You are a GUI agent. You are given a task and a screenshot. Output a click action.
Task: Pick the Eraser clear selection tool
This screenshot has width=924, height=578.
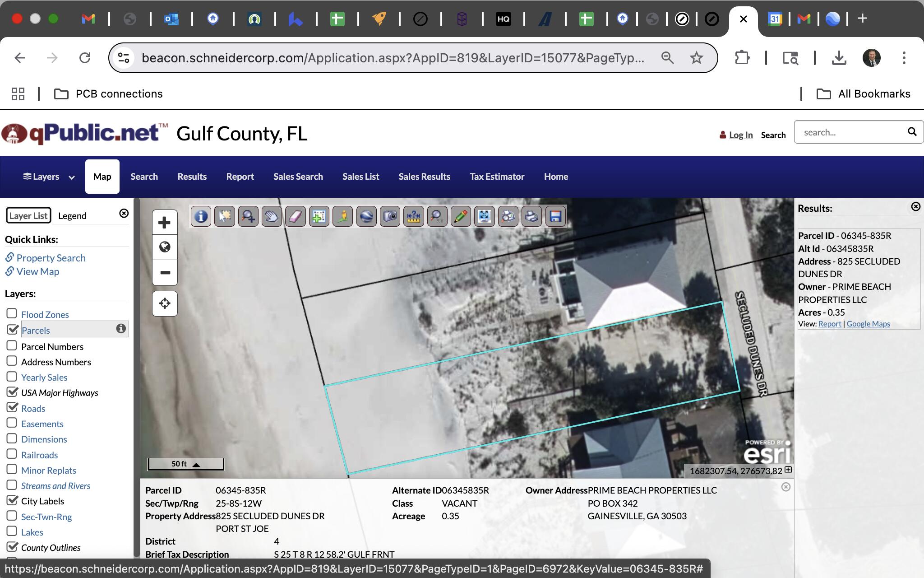click(x=295, y=216)
